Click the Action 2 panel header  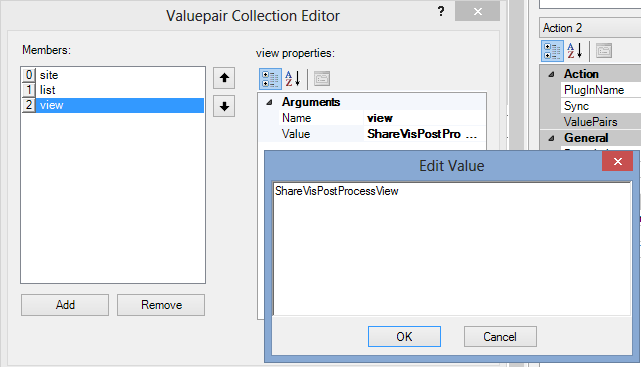coord(590,28)
